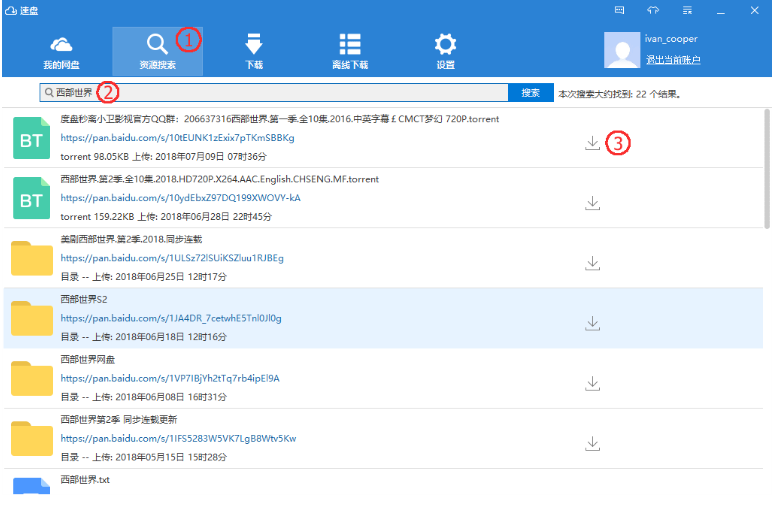Click the skin shirt icon in title bar
The image size is (774, 510).
[x=653, y=10]
